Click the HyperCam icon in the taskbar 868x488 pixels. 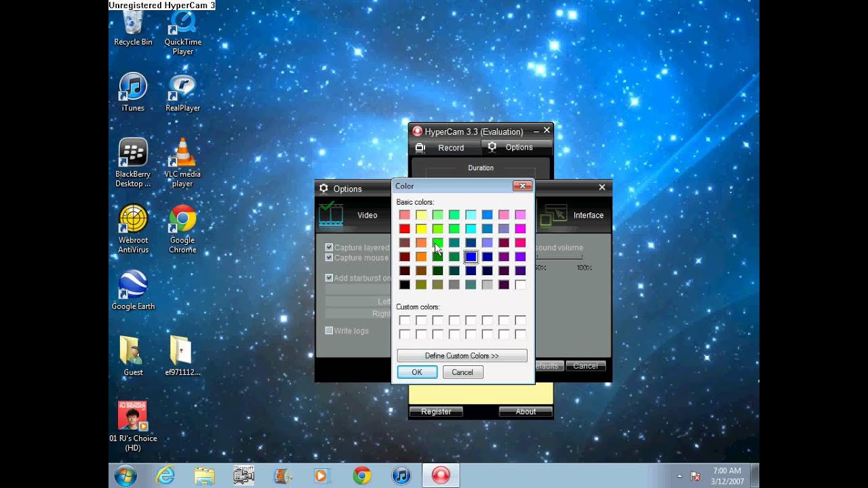point(441,476)
